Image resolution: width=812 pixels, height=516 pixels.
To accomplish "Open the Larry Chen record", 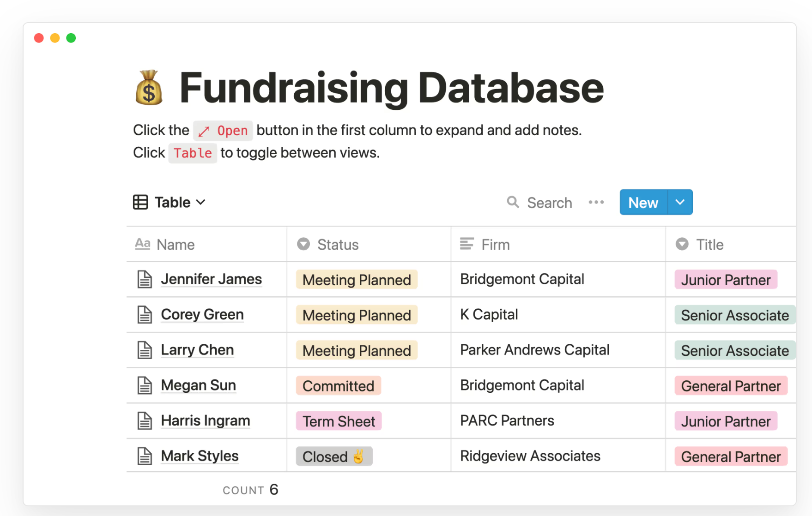I will tap(197, 350).
